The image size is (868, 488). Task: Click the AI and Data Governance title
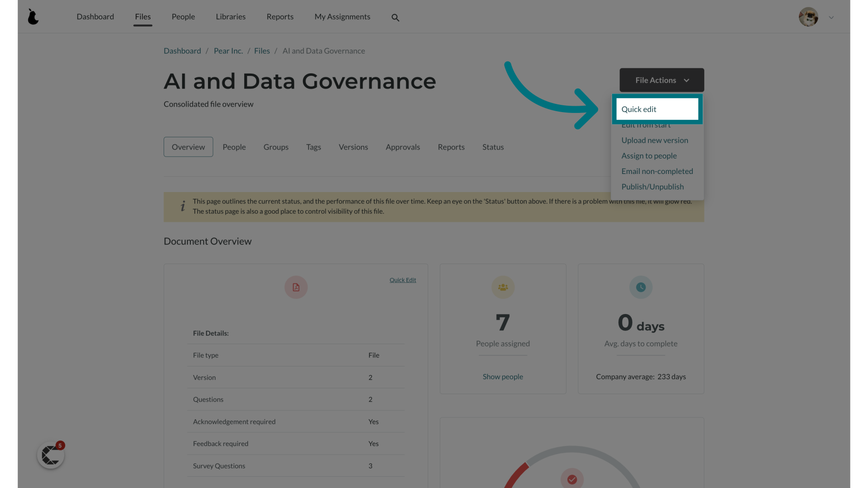300,81
